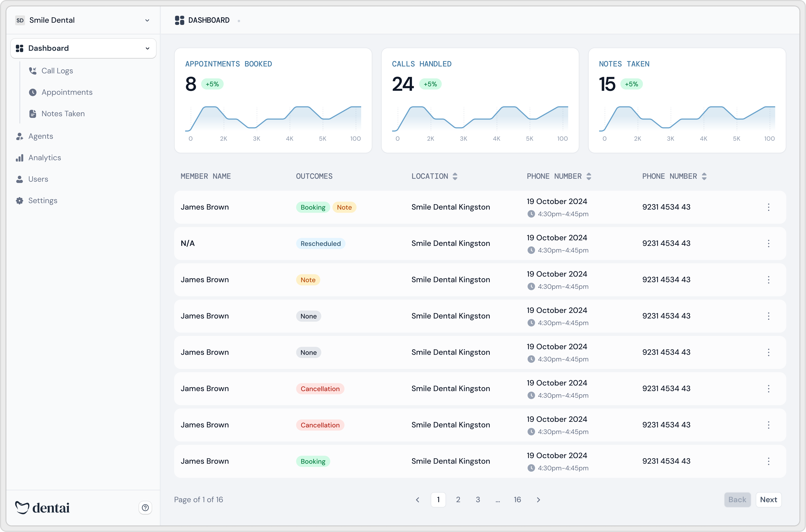Click the OUTCOMES column header

pos(314,176)
